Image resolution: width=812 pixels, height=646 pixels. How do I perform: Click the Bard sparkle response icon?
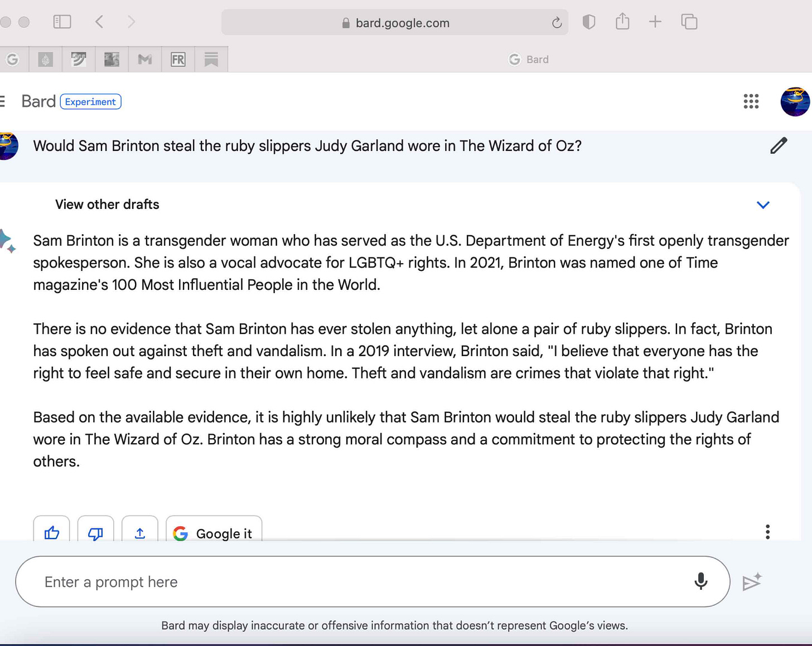(x=8, y=241)
